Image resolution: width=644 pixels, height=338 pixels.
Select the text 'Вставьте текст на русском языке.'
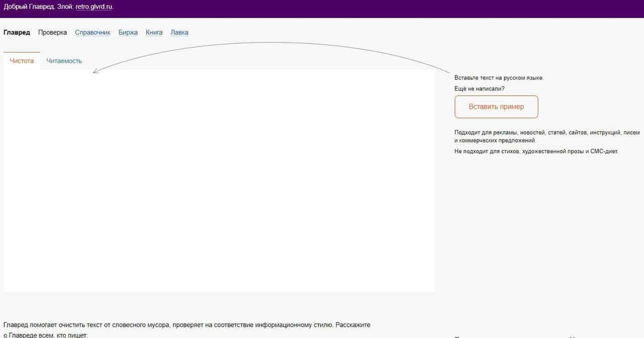(499, 78)
